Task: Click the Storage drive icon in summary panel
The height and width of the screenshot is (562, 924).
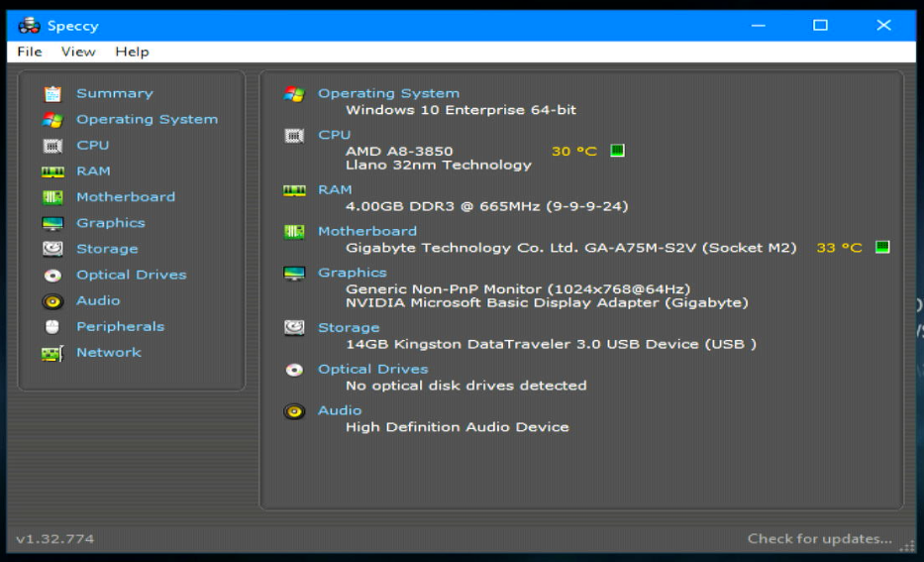Action: click(x=294, y=327)
